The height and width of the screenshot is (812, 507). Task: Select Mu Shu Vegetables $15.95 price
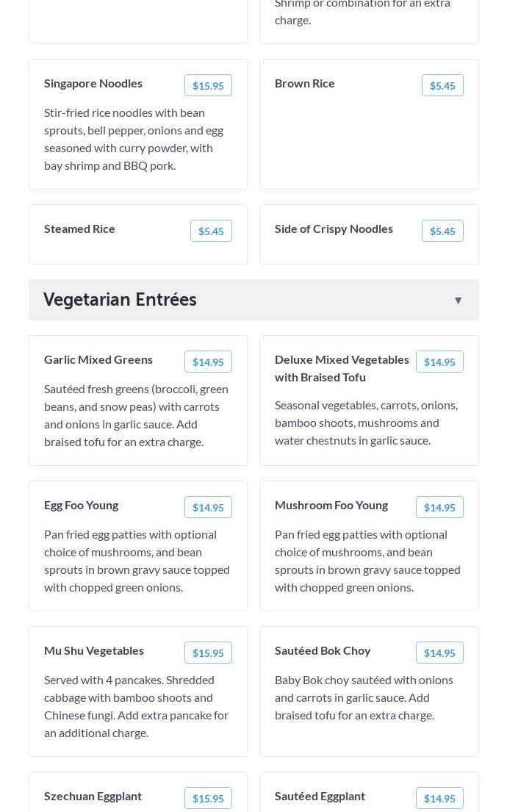208,653
